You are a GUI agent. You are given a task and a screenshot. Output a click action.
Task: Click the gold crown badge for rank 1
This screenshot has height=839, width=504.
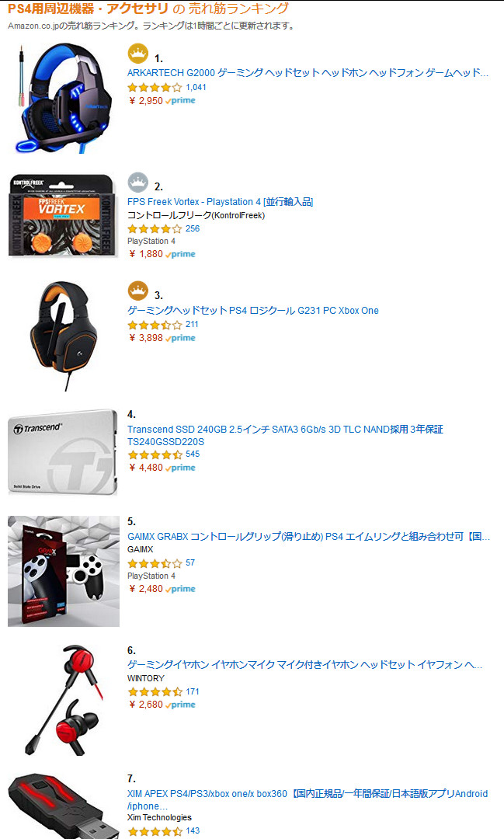(138, 53)
